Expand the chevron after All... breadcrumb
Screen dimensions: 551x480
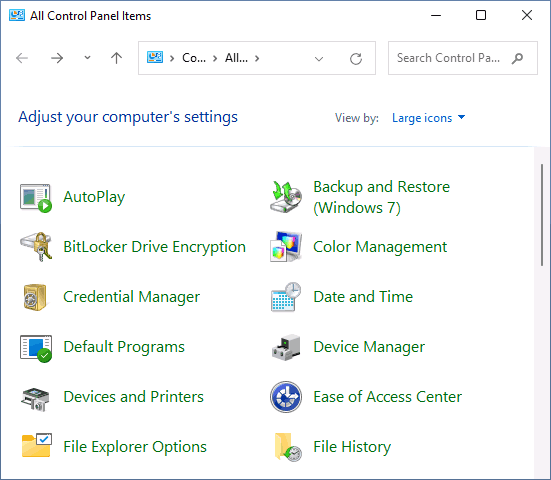click(x=257, y=58)
